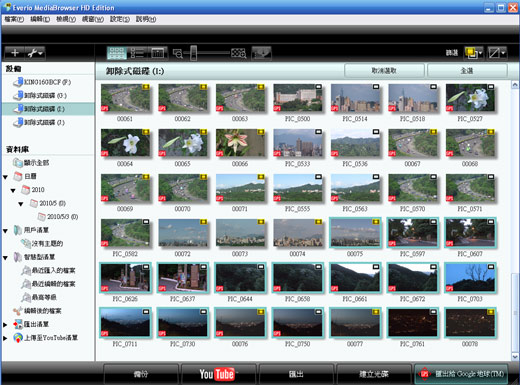
Task: Click the 匯出 export button
Action: pyautogui.click(x=296, y=374)
